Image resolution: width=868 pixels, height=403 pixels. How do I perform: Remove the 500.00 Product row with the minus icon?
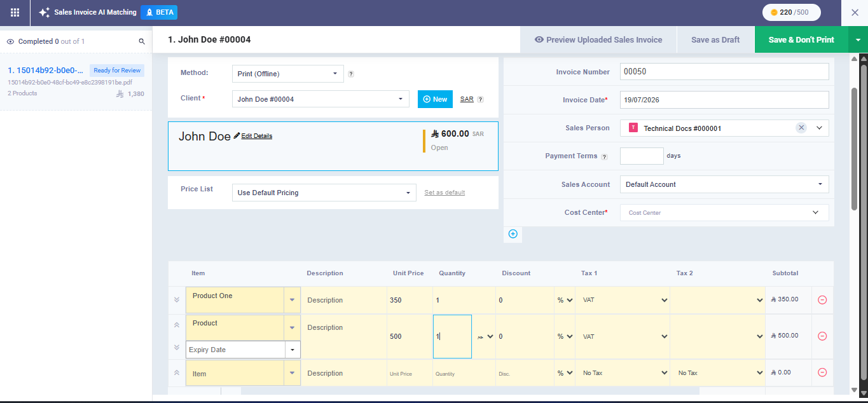pos(822,336)
